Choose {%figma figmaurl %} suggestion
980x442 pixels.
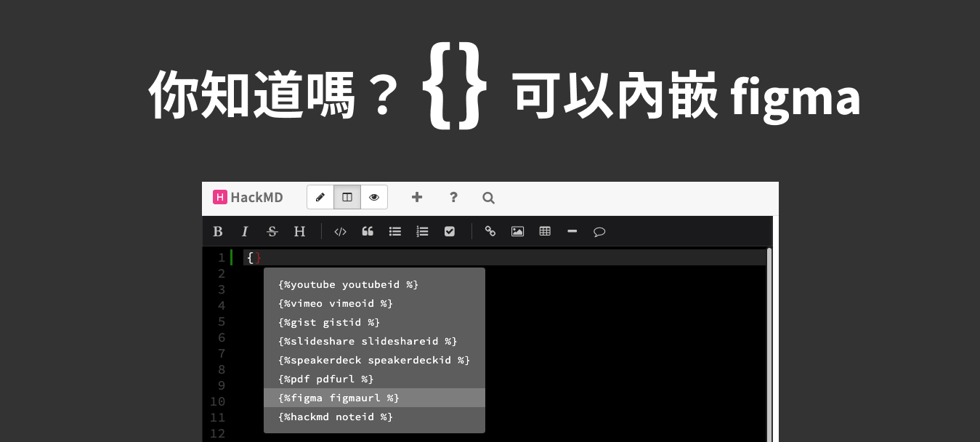pyautogui.click(x=374, y=398)
